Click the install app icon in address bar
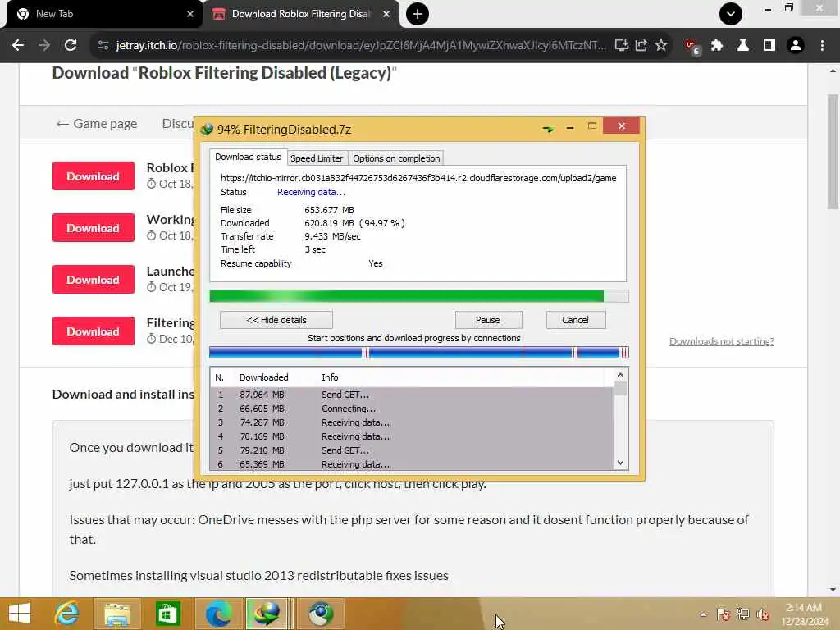 (x=622, y=46)
